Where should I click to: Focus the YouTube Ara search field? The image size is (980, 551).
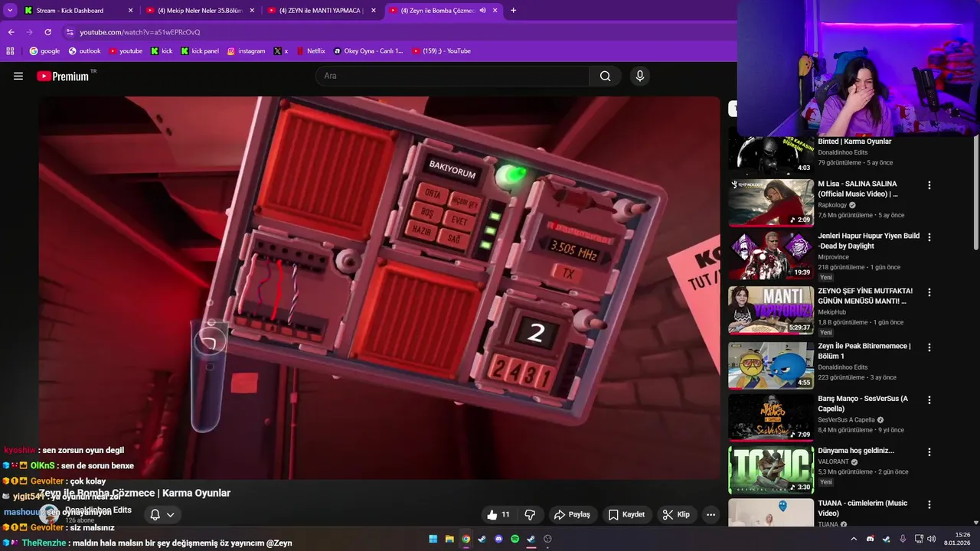pos(452,76)
